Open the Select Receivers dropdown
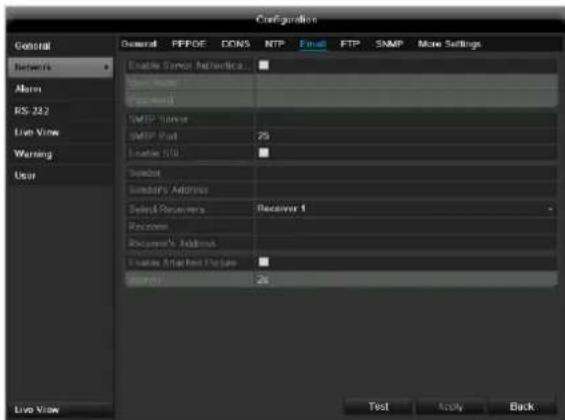 tap(405, 209)
